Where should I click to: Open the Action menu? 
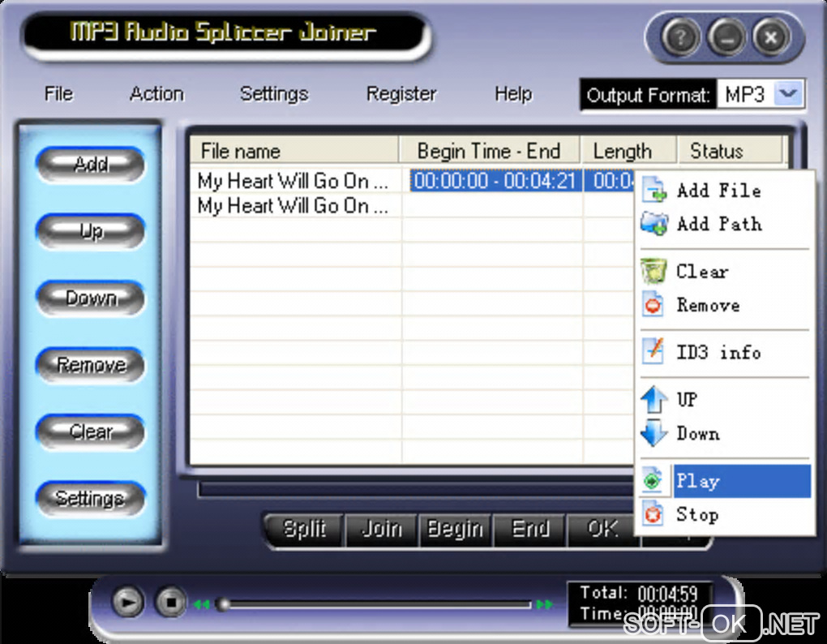point(156,94)
